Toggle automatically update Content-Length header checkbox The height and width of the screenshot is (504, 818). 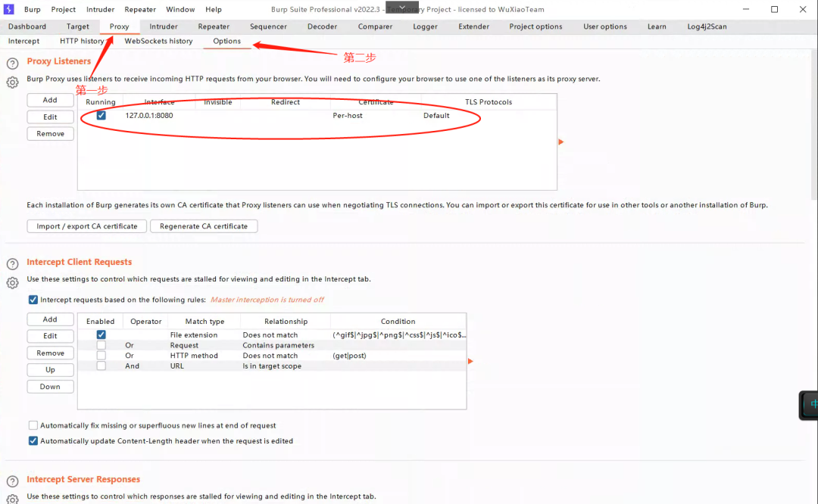click(33, 441)
